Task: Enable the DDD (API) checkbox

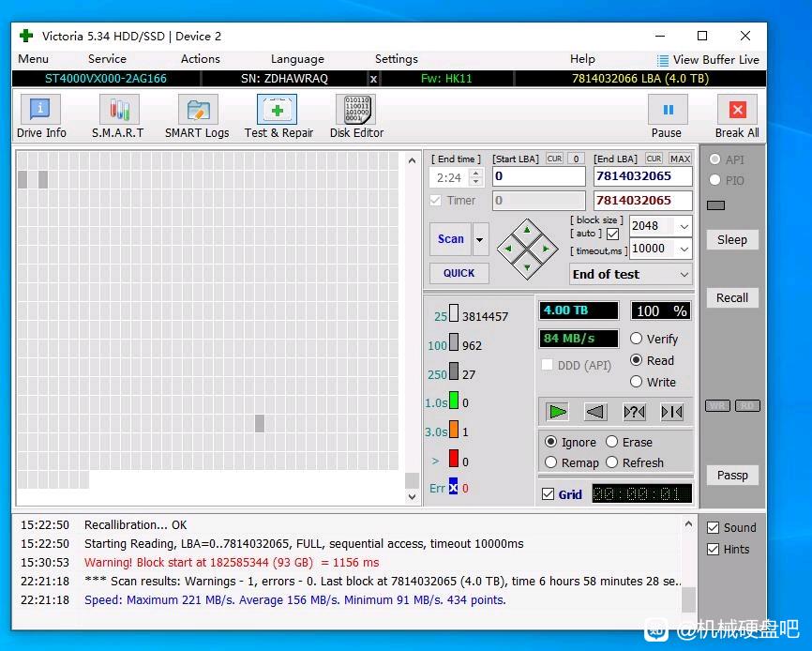Action: (x=547, y=365)
